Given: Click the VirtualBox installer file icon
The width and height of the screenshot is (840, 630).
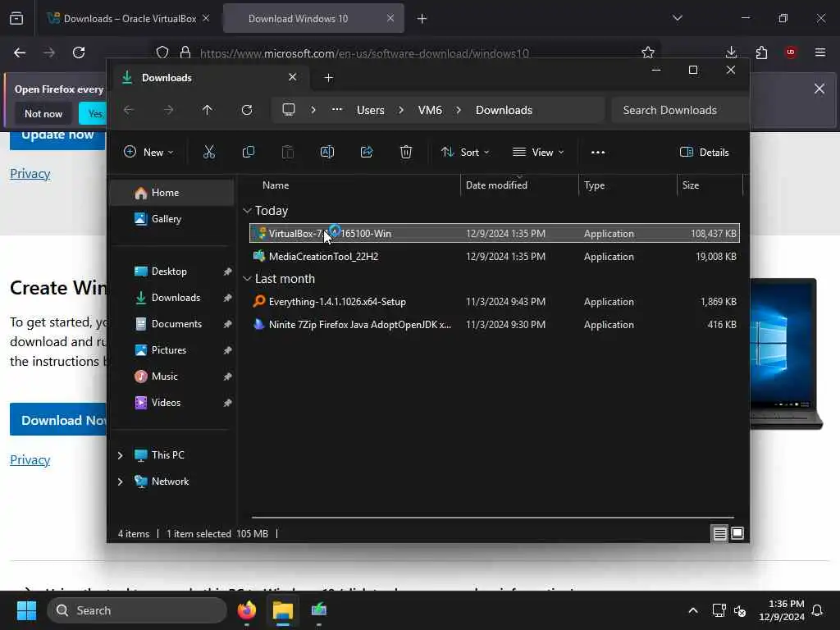Looking at the screenshot, I should (x=259, y=234).
